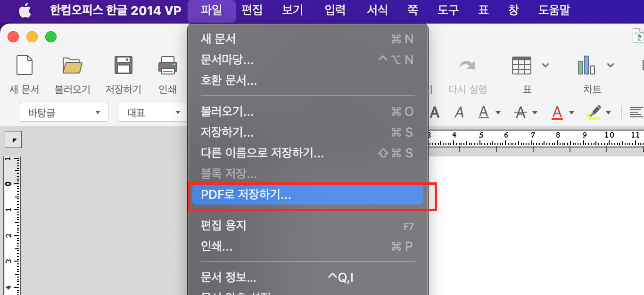The width and height of the screenshot is (644, 295).
Task: Open the 쪽 menu
Action: click(413, 11)
